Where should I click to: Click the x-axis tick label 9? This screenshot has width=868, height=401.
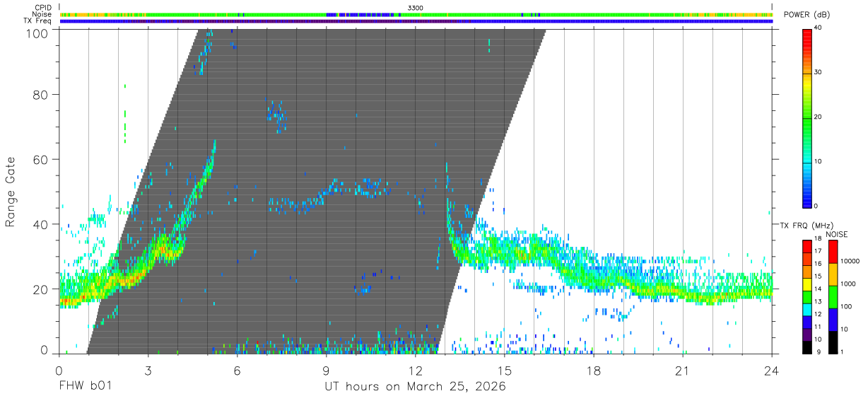[326, 371]
